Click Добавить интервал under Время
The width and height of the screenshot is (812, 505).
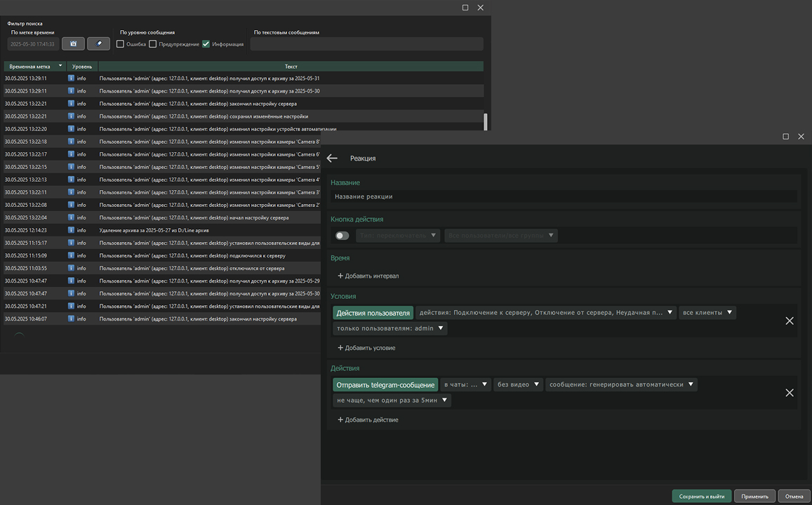(368, 276)
